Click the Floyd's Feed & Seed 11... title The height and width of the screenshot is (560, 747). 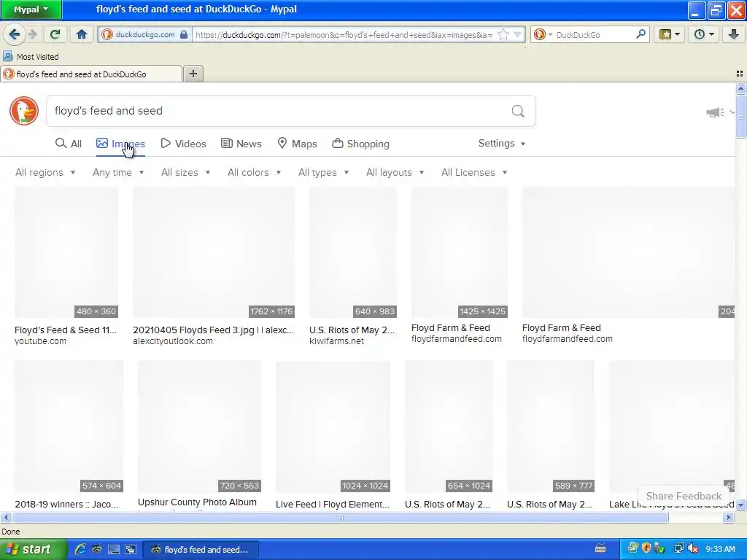coord(66,330)
